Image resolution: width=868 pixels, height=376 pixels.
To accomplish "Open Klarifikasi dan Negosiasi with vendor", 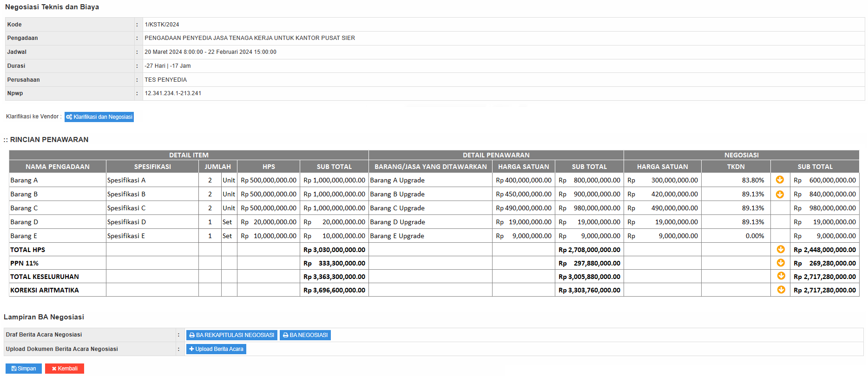I will click(99, 117).
